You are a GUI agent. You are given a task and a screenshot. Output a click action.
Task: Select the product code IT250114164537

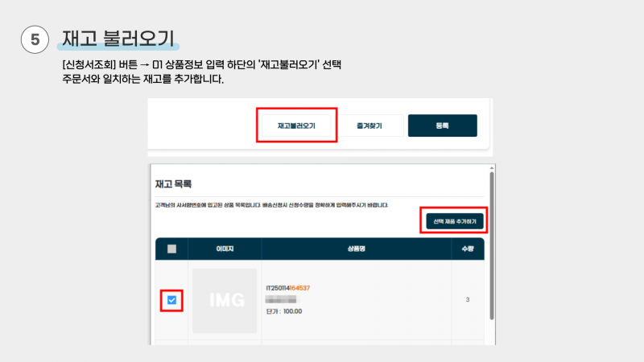tap(288, 288)
